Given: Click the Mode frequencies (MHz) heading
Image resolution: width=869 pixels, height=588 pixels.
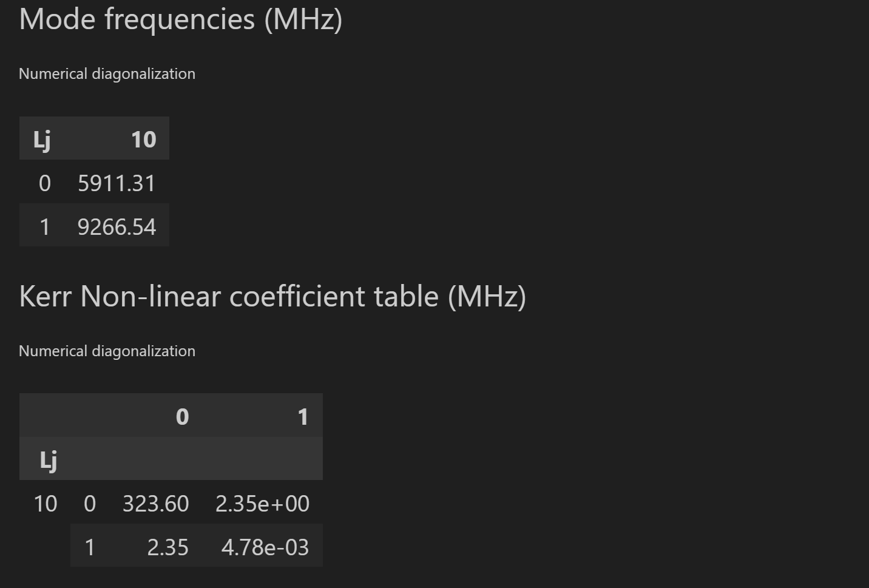Looking at the screenshot, I should [180, 19].
